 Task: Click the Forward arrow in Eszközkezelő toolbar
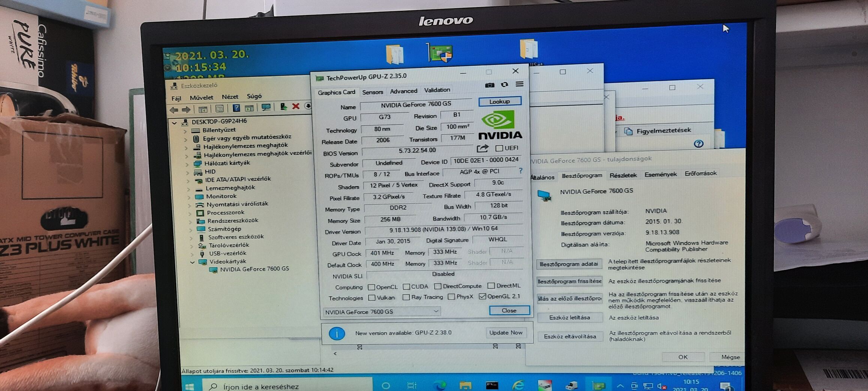186,110
